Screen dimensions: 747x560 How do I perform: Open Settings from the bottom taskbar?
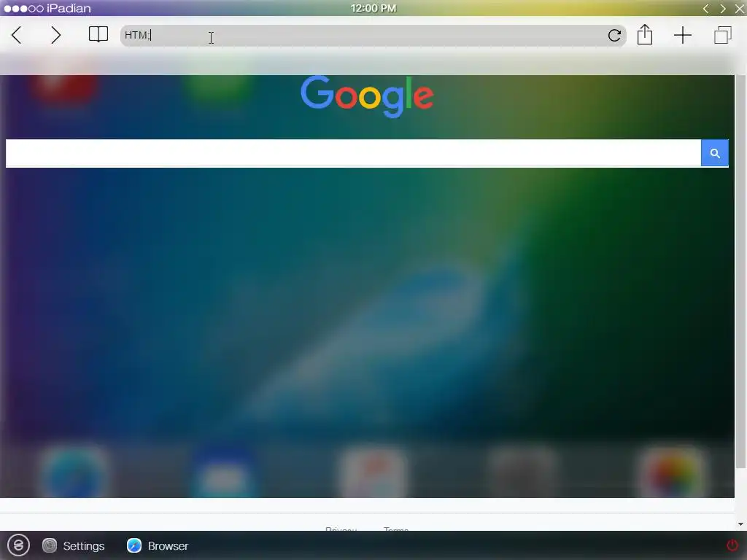pos(73,545)
